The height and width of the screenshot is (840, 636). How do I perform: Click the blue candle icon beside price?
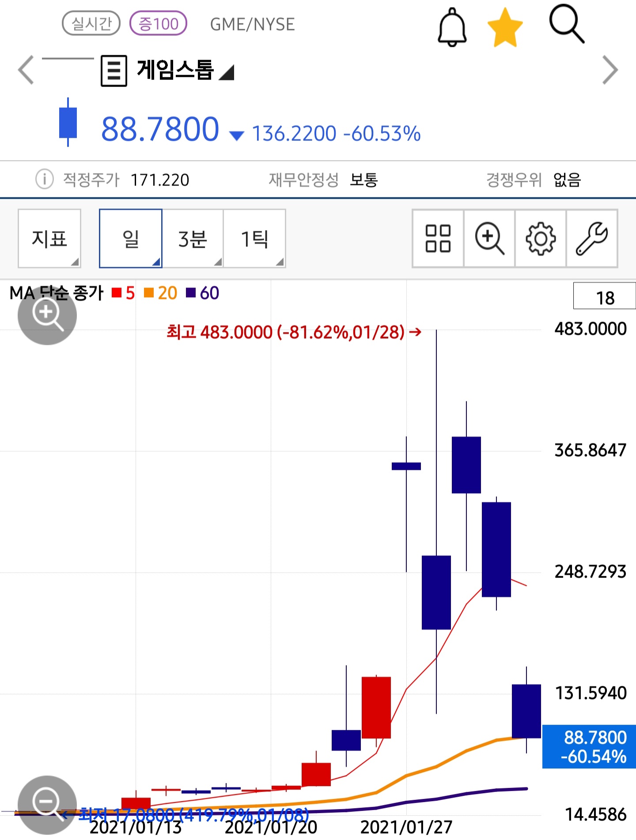coord(68,122)
